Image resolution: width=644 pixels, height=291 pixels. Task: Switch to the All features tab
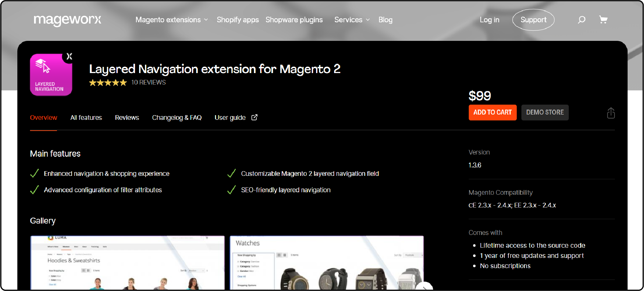click(86, 118)
